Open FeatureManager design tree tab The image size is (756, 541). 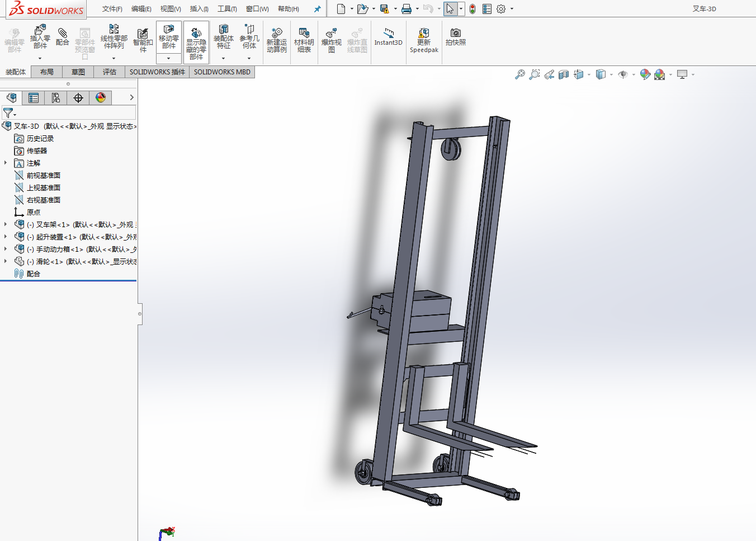(x=11, y=98)
